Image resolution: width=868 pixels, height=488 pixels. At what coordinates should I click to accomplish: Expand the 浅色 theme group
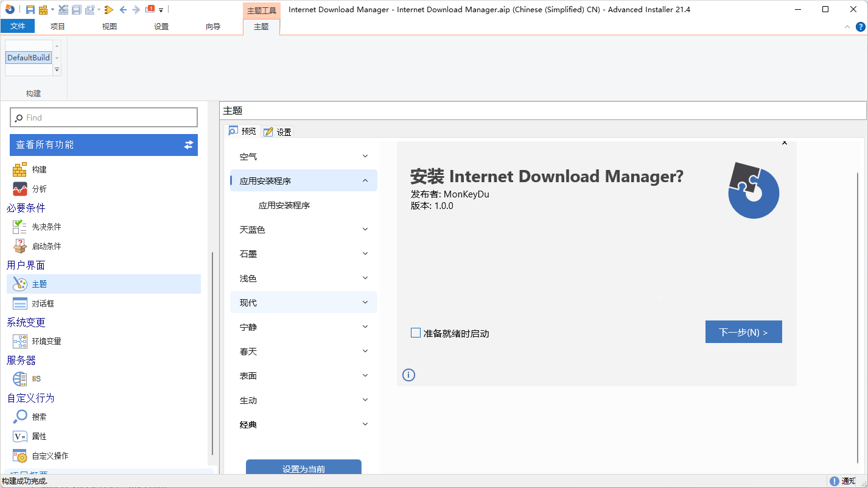pyautogui.click(x=365, y=278)
